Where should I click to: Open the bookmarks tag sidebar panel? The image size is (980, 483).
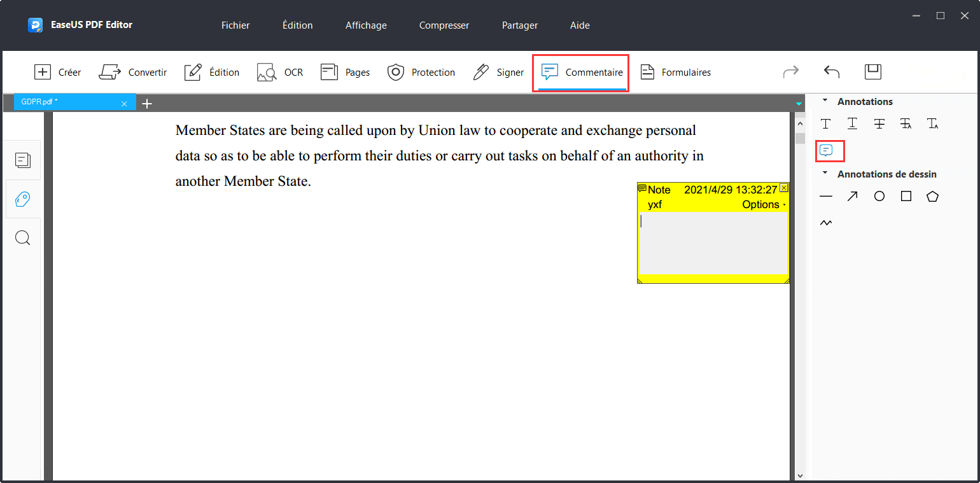(23, 199)
